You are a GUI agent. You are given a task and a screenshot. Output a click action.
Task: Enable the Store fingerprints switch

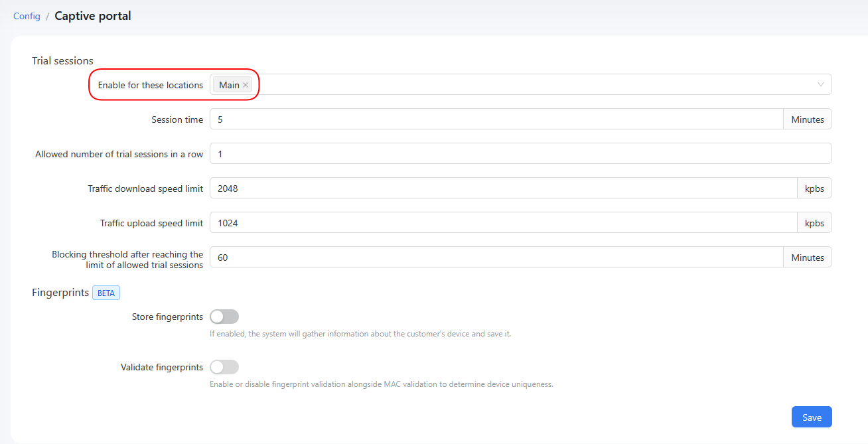point(224,317)
